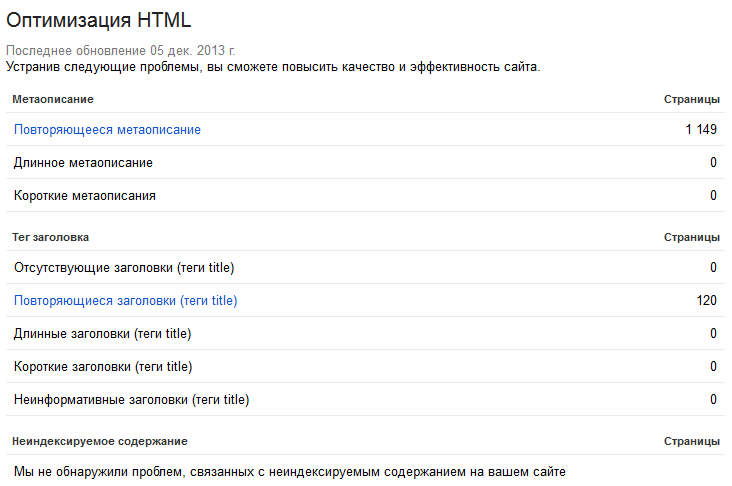The height and width of the screenshot is (486, 732).
Task: Select Неинформативные заголовки (теги title) row
Action: point(365,399)
